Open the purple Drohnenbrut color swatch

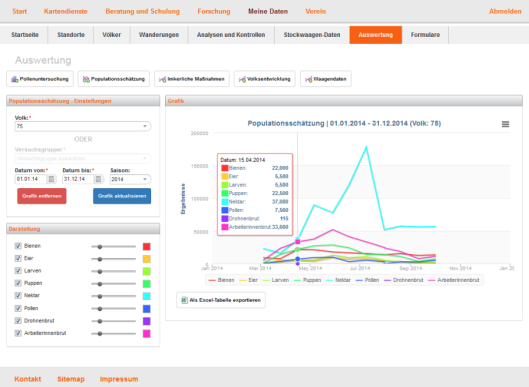(146, 321)
